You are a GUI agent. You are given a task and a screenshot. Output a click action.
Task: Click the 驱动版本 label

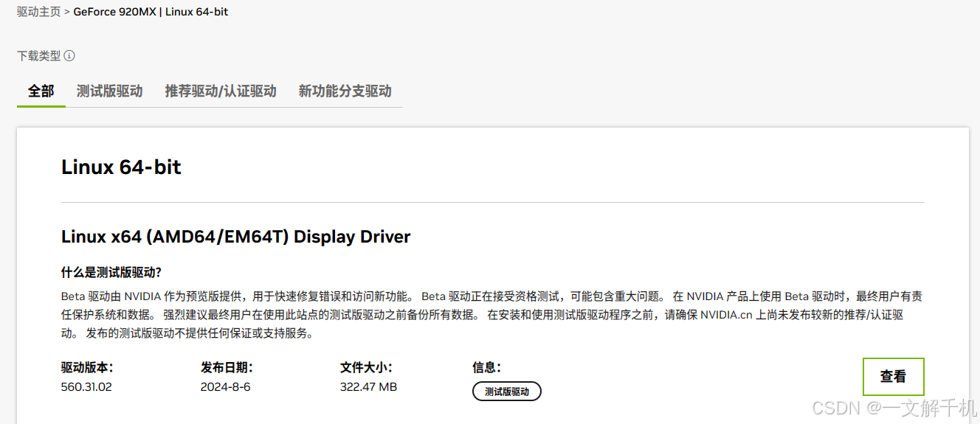point(86,367)
